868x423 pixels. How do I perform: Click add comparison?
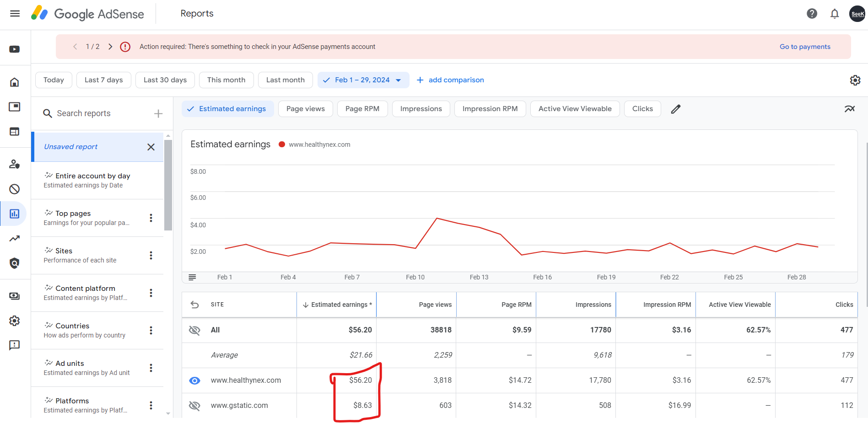point(450,80)
